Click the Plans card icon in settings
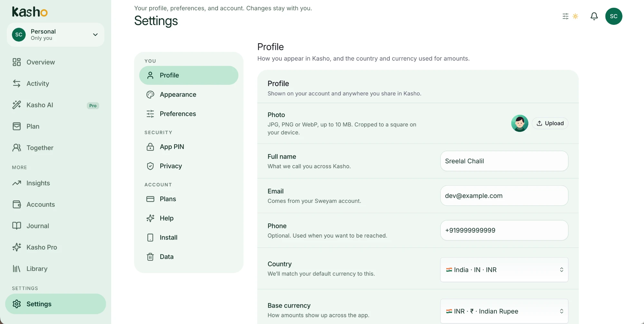The height and width of the screenshot is (324, 644). point(150,199)
